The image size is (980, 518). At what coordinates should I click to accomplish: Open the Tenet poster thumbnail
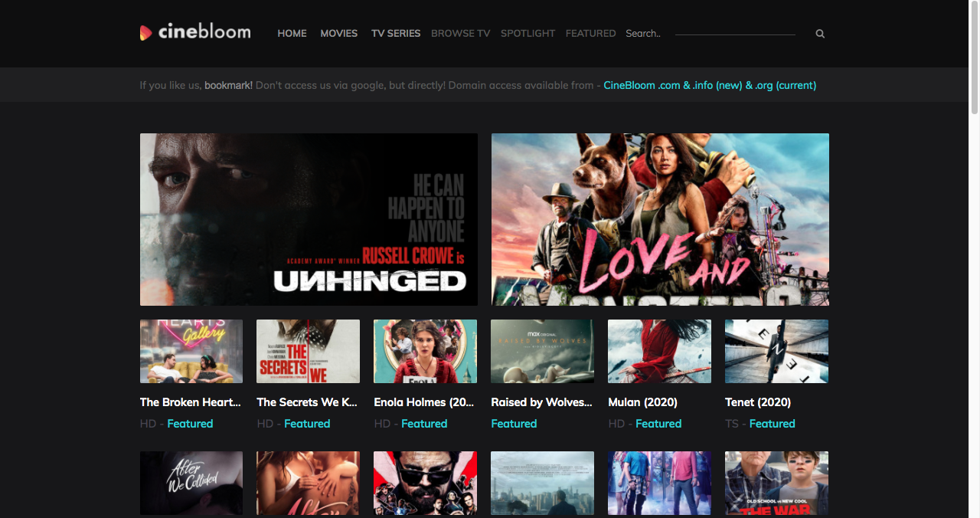pos(776,351)
